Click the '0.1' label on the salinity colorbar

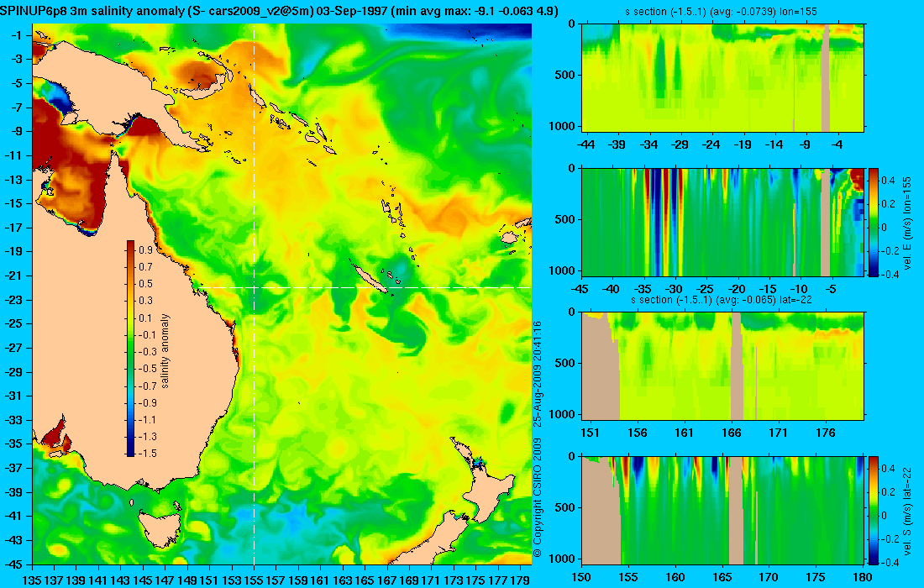tap(145, 318)
